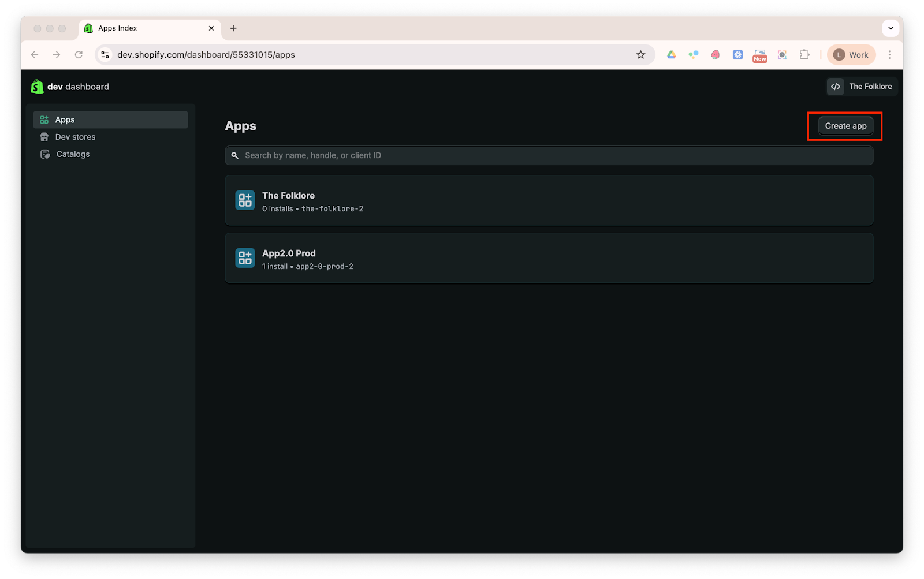The height and width of the screenshot is (579, 924).
Task: Open the Chrome three-dot menu
Action: coord(889,55)
